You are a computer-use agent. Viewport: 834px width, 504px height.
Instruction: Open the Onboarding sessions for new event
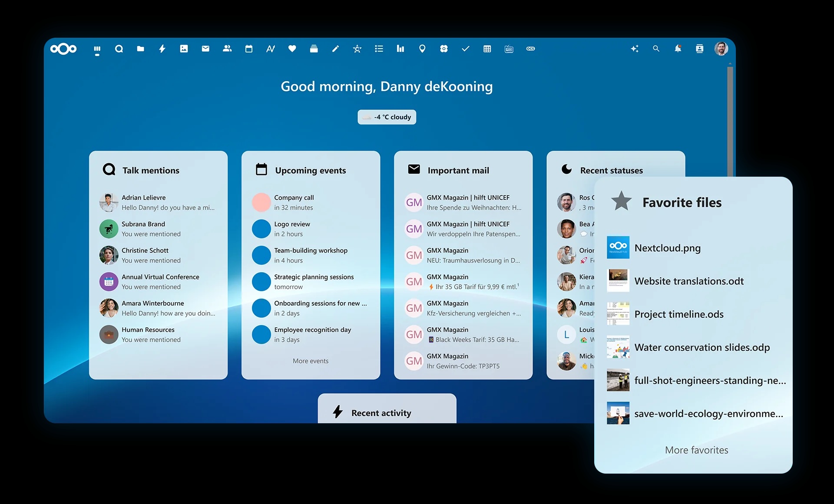pos(311,309)
